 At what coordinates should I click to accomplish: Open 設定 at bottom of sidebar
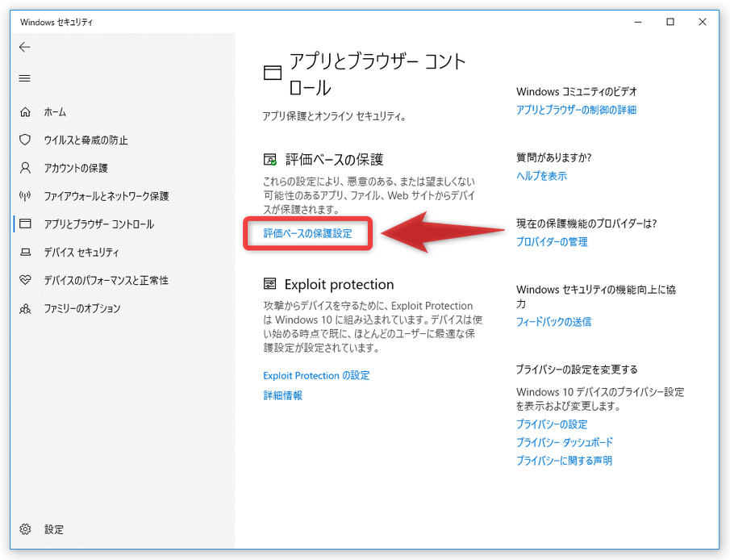(54, 529)
